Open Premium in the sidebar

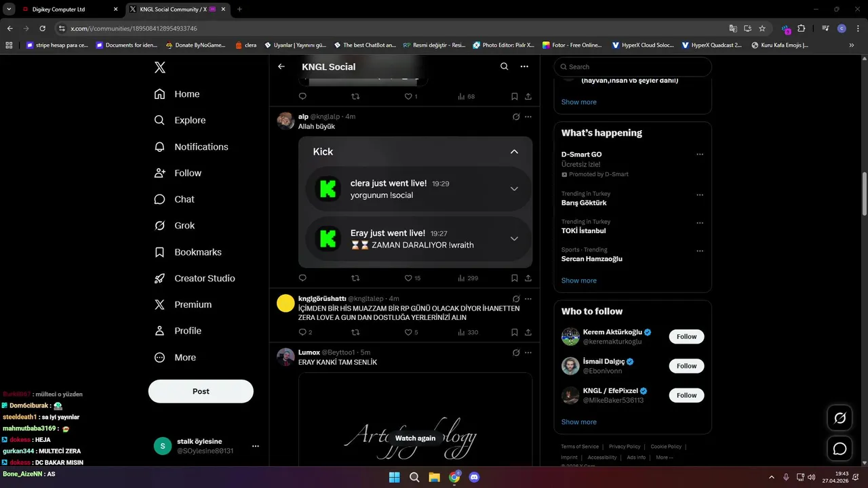pos(183,305)
